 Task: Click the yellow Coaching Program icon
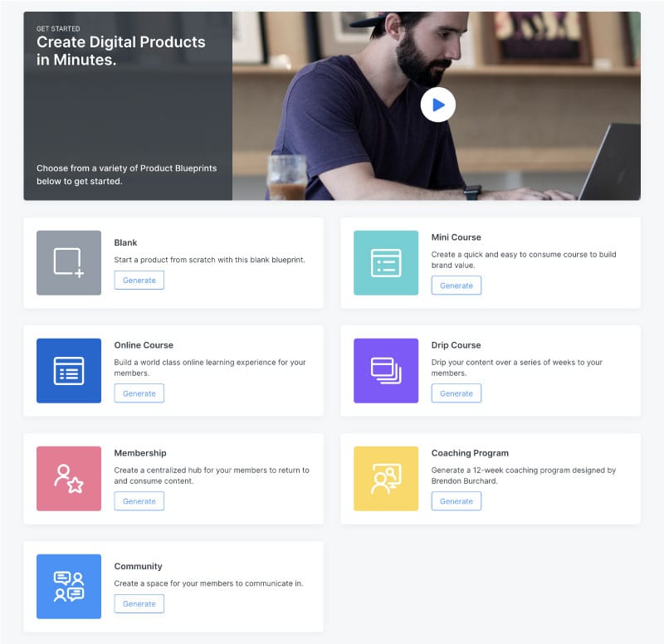(386, 478)
